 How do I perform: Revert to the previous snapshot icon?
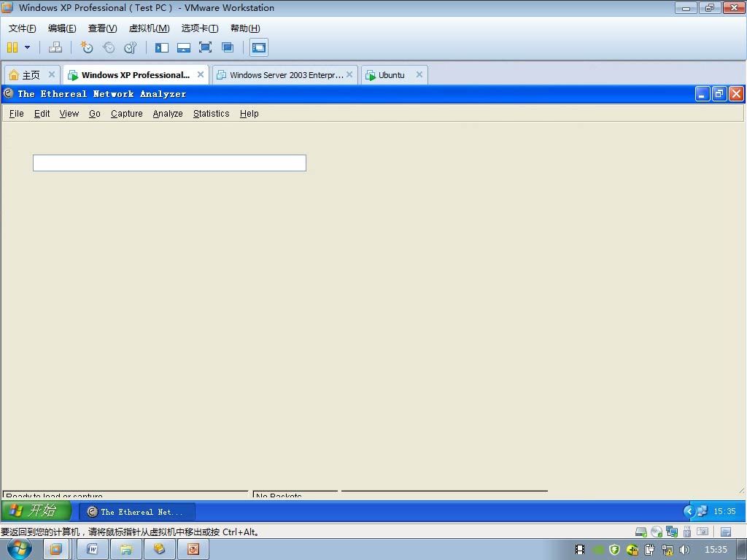109,47
